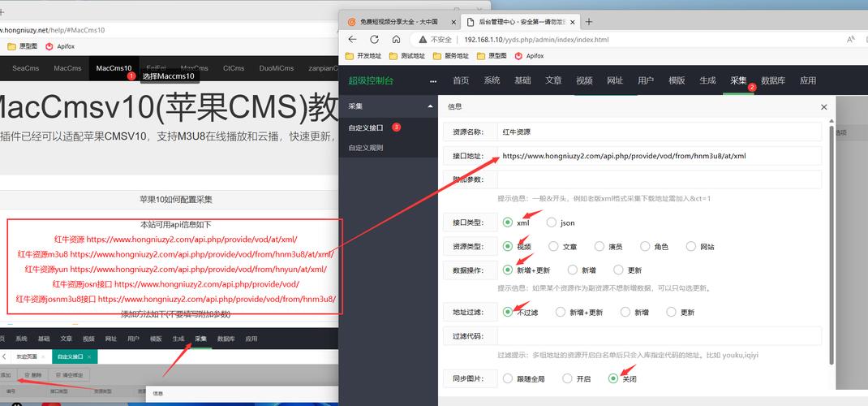Choose 文章 as 资源类型

coord(553,246)
